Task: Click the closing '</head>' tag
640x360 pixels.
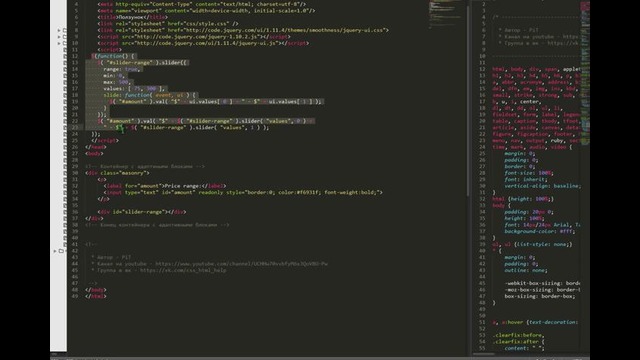Action: [96, 147]
